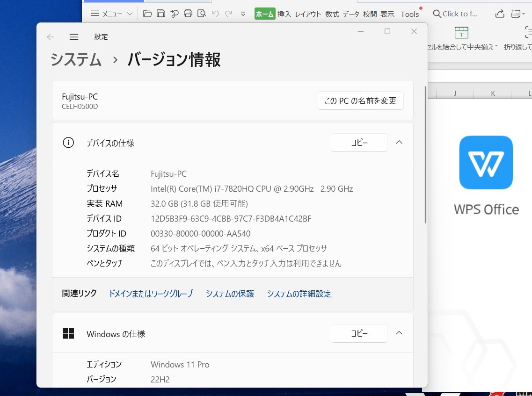
Task: Open システムの保護 link
Action: 230,294
